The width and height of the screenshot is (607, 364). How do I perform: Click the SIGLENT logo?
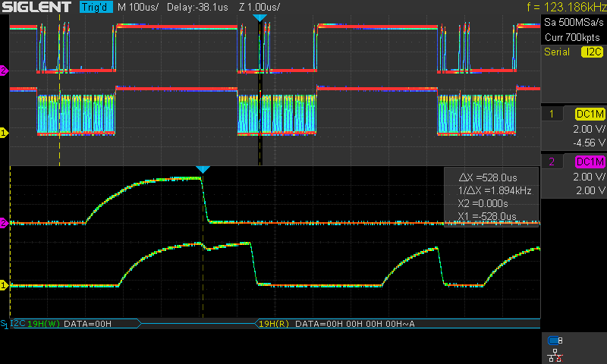tap(36, 7)
